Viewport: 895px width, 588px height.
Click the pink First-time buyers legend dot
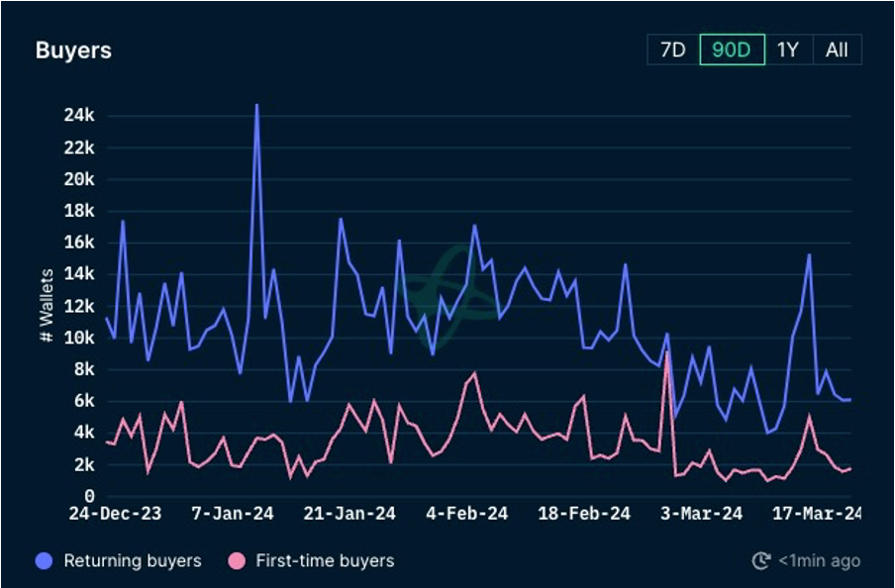point(237,561)
